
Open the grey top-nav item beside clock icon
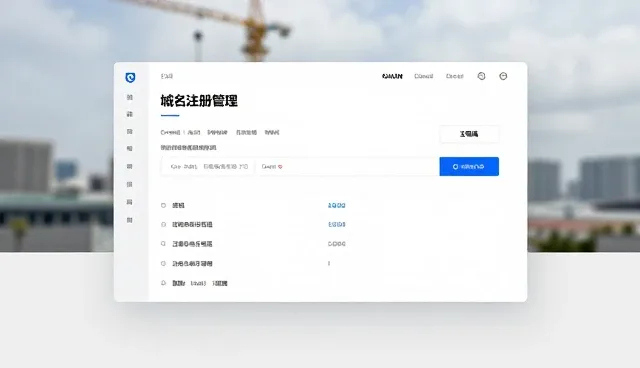coord(455,76)
